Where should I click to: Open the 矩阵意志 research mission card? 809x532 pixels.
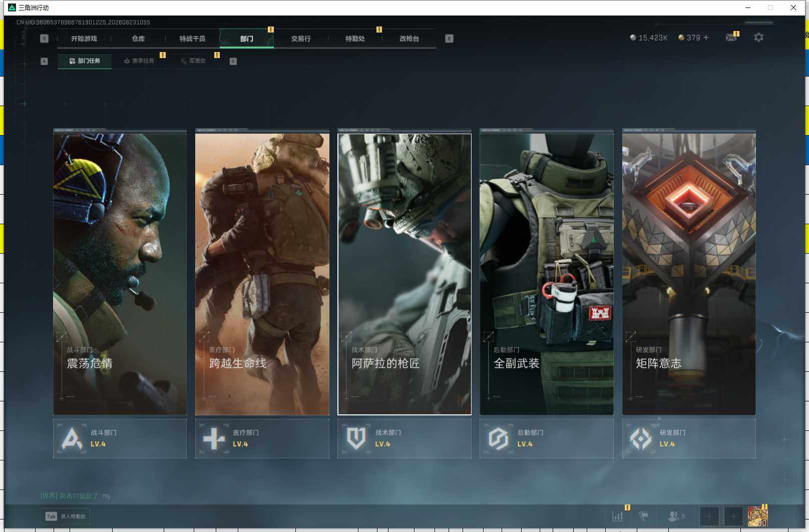tap(689, 274)
